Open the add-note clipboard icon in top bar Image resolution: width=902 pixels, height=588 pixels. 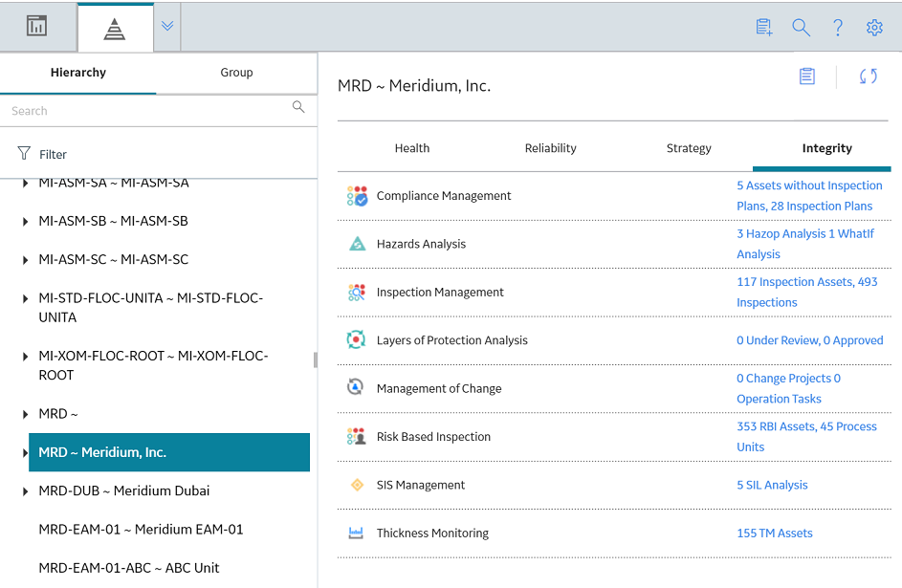764,27
